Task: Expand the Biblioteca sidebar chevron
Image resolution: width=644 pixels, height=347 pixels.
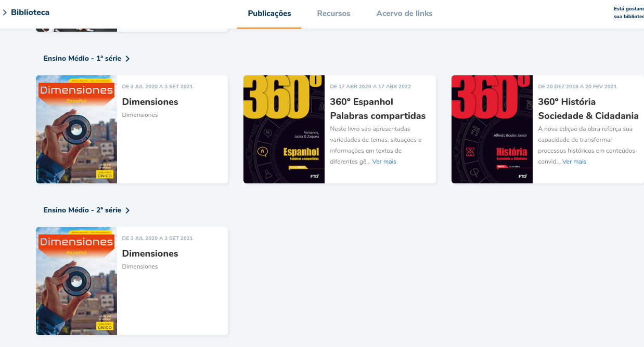Action: [5, 12]
